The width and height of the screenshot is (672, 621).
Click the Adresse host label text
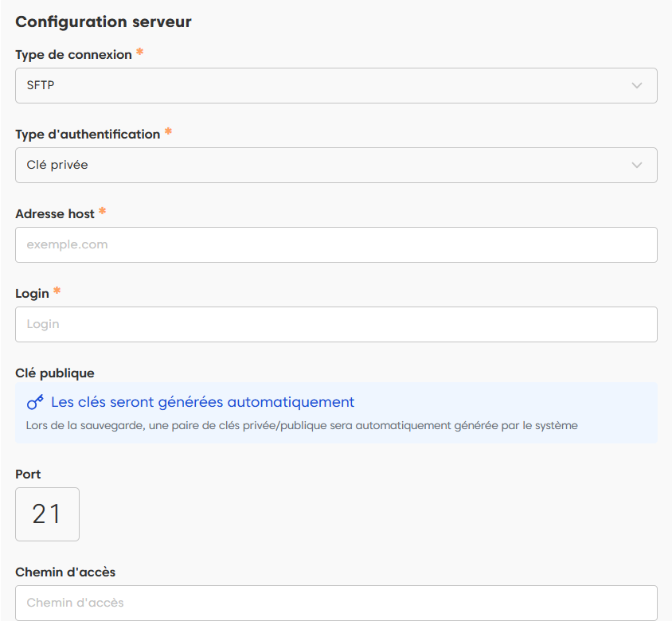(55, 214)
